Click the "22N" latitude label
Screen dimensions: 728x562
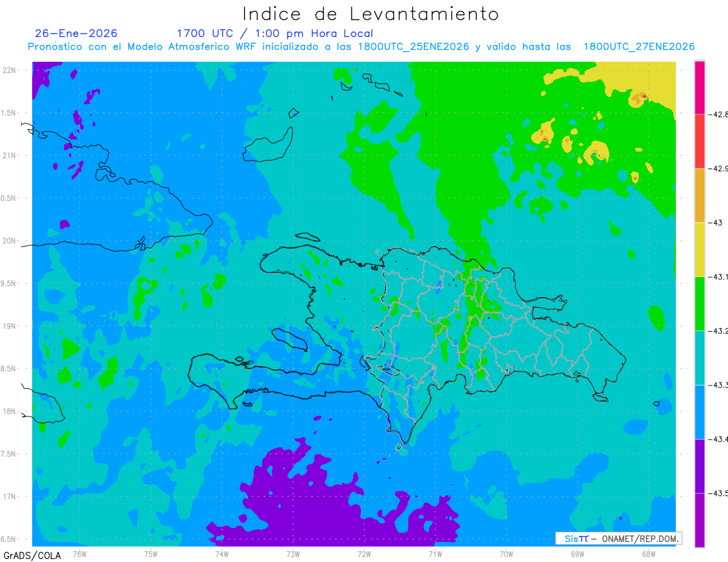coord(10,70)
